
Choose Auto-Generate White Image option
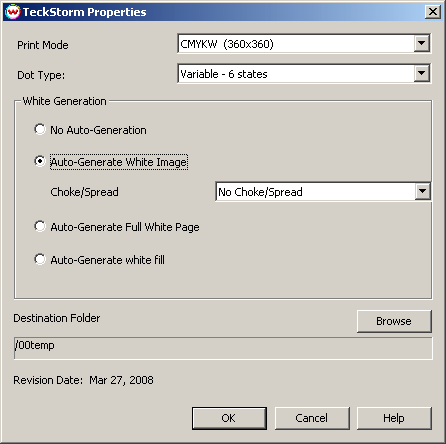click(x=40, y=161)
